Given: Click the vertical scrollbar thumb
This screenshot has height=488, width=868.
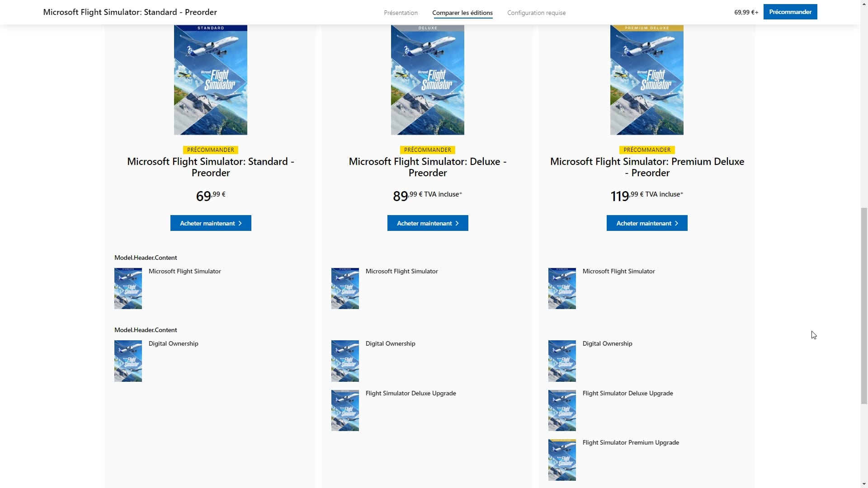Looking at the screenshot, I should [x=864, y=305].
